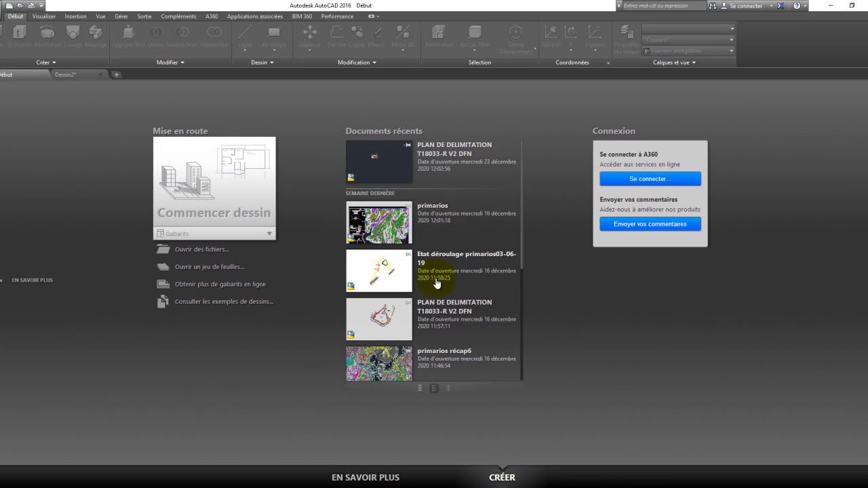The height and width of the screenshot is (488, 868).
Task: Expand the Modification panel dropdown
Action: (x=357, y=62)
